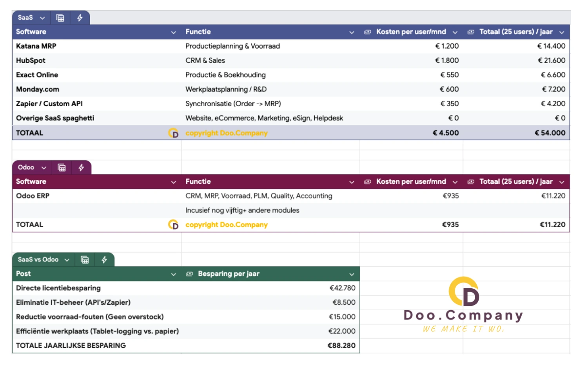588x369 pixels.
Task: Select the Katana MRP cell
Action: (x=97, y=46)
